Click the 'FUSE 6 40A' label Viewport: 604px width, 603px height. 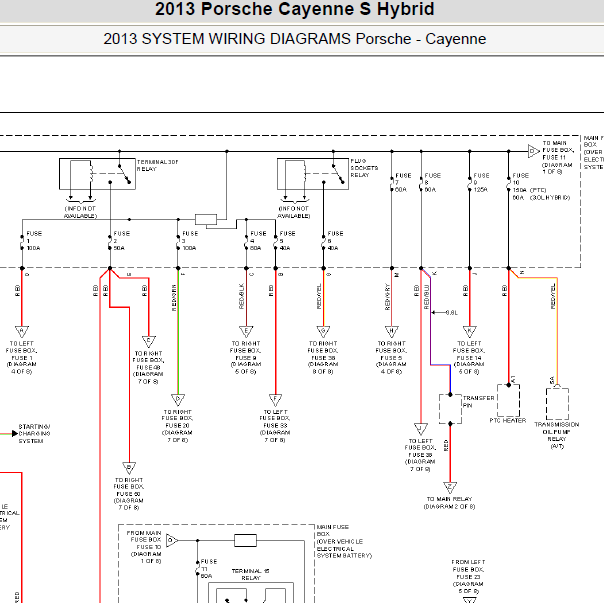point(335,241)
